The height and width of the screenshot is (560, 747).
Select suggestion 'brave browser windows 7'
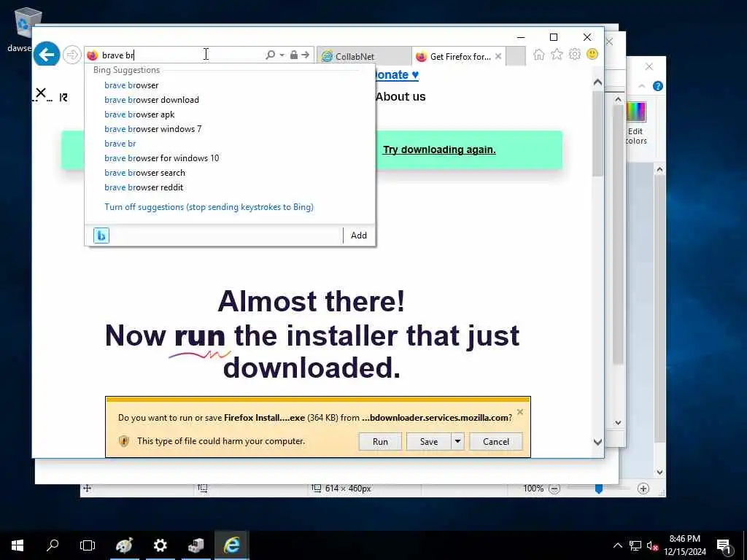tap(153, 129)
